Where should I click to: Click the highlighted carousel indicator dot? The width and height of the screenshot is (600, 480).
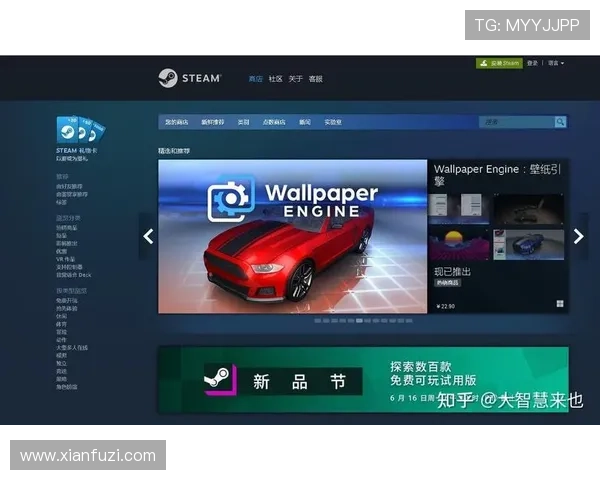pos(359,321)
